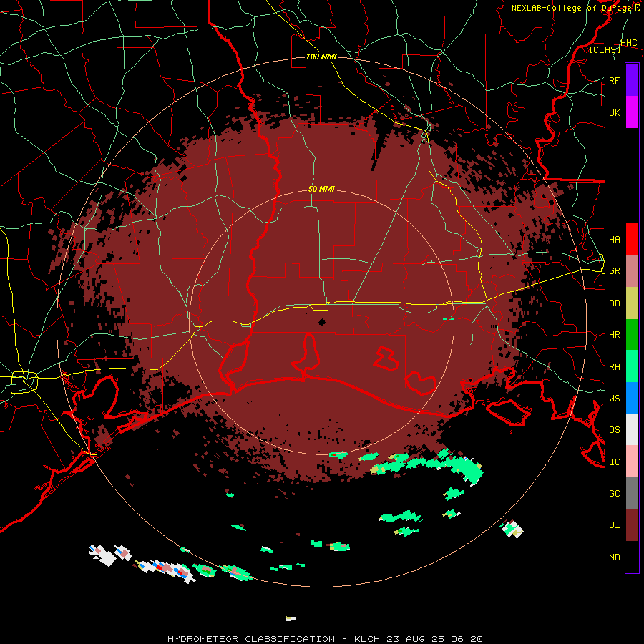Click the 'HYDROMETEOR CLASSIFICATION' title text

click(x=251, y=639)
